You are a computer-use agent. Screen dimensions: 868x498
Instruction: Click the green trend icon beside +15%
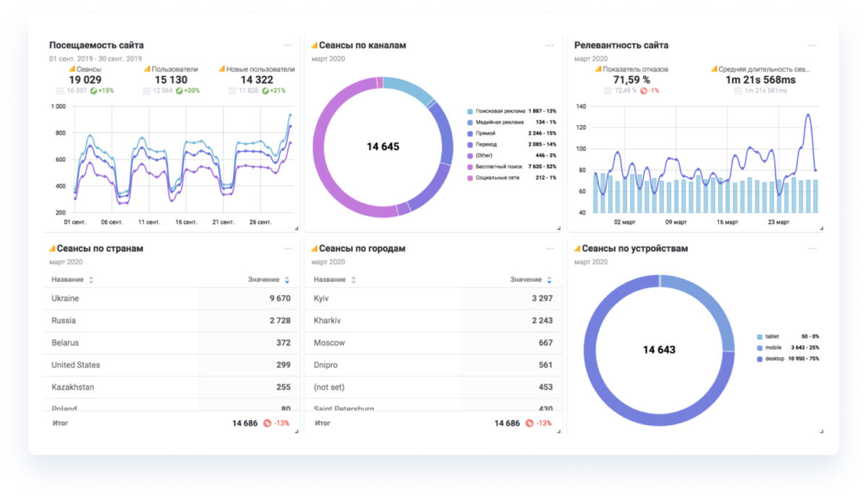click(94, 91)
